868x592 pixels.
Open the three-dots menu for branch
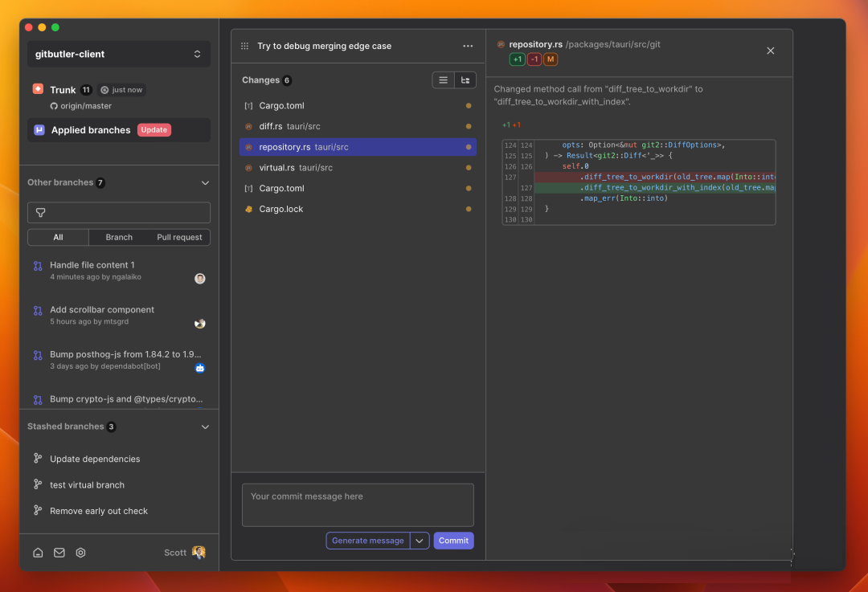pos(468,47)
